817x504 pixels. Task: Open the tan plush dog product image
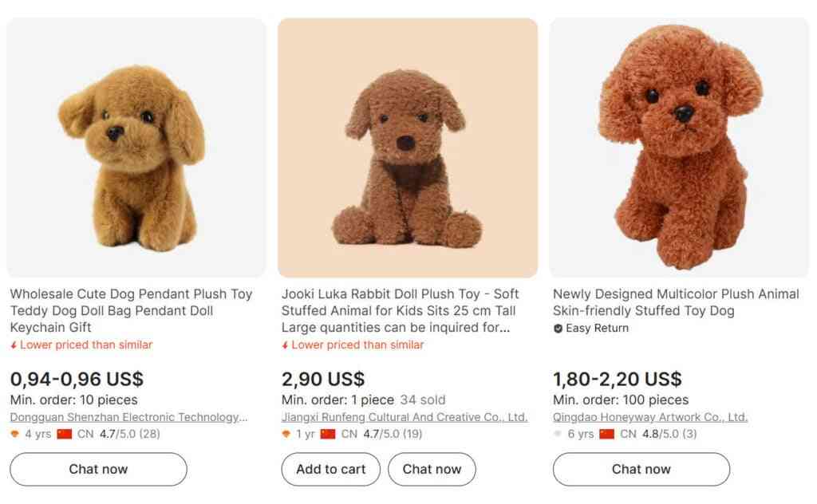136,148
